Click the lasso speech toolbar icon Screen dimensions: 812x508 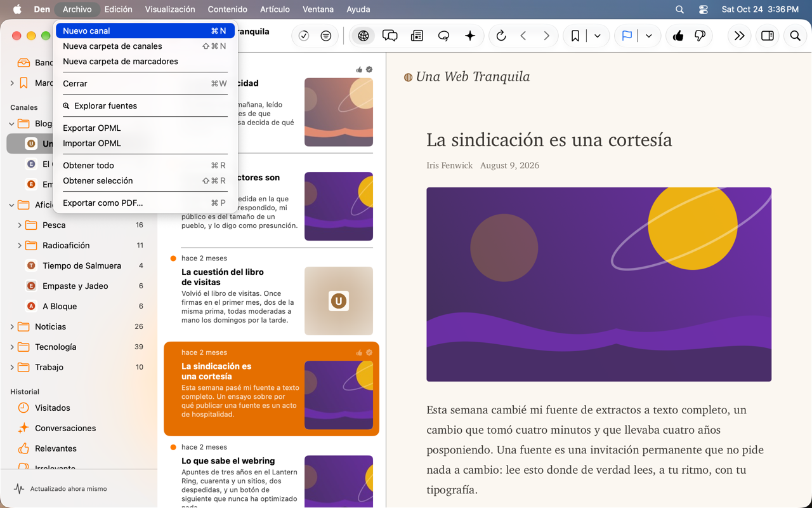point(443,36)
